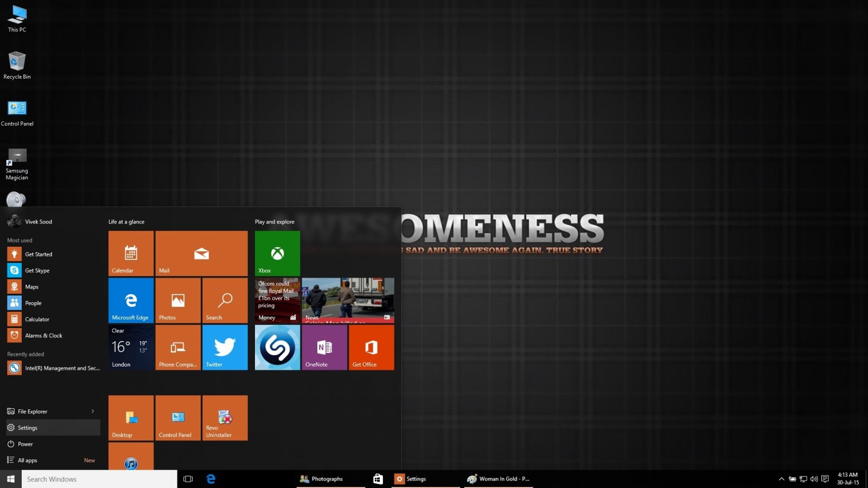Launch the Twitter tile
This screenshot has height=488, width=868.
click(x=225, y=348)
